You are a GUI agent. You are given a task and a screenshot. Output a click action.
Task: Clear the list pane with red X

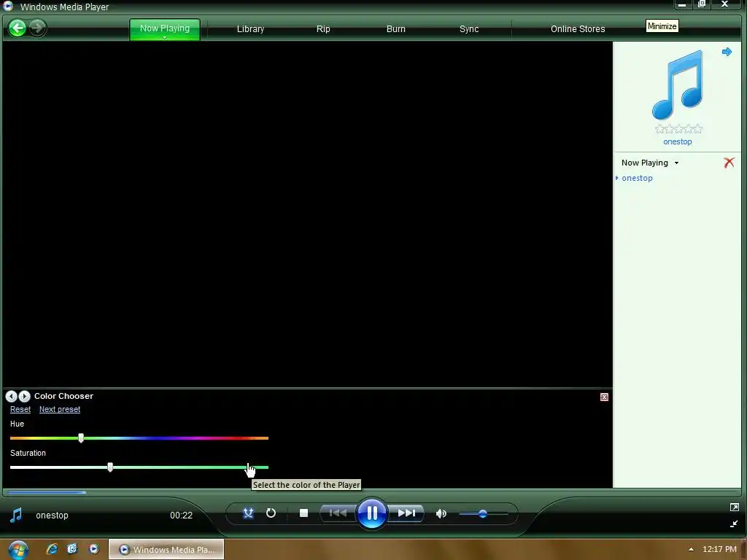pos(729,163)
